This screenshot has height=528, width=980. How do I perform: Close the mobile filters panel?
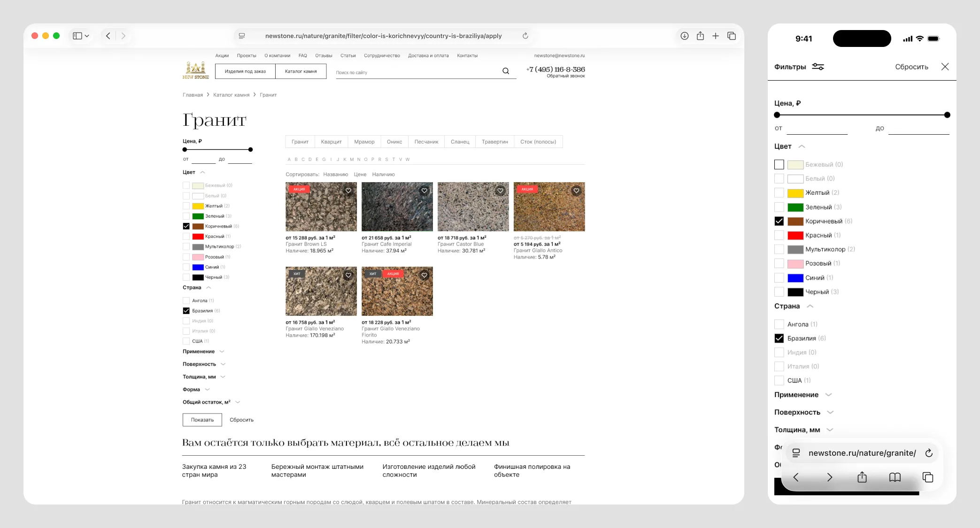pyautogui.click(x=945, y=67)
